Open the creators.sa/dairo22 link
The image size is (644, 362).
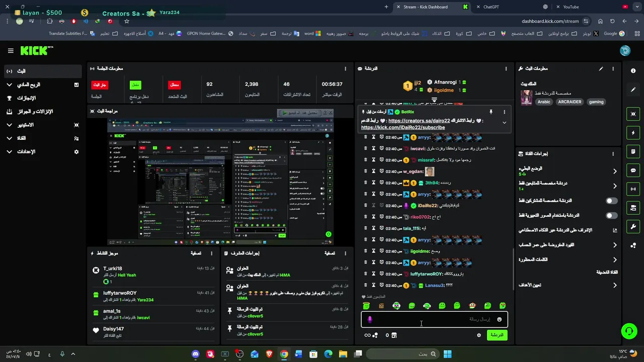[x=419, y=121]
